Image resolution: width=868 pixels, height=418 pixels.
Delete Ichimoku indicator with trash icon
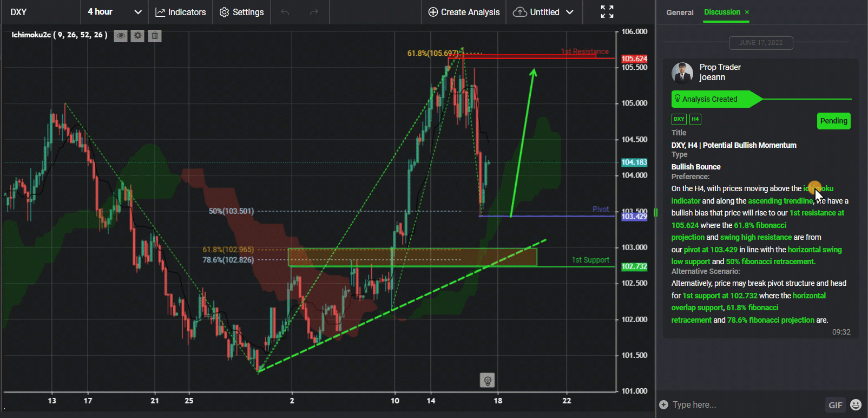point(155,36)
